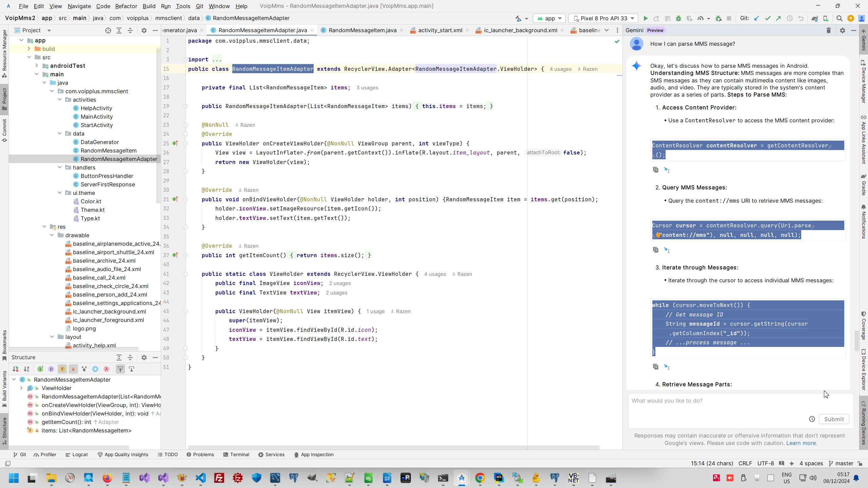Screen dimensions: 868x488
Task: Open Gemini query history clock icon
Action: click(x=812, y=419)
